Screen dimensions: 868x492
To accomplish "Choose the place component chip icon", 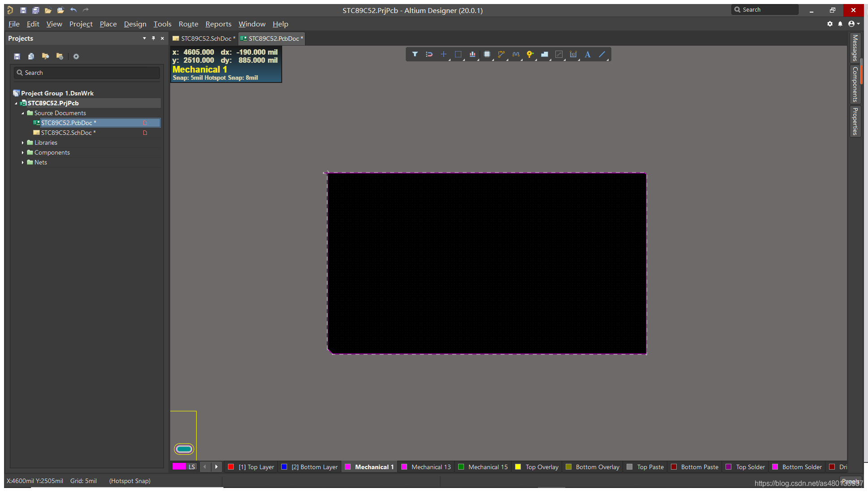I will tap(487, 54).
